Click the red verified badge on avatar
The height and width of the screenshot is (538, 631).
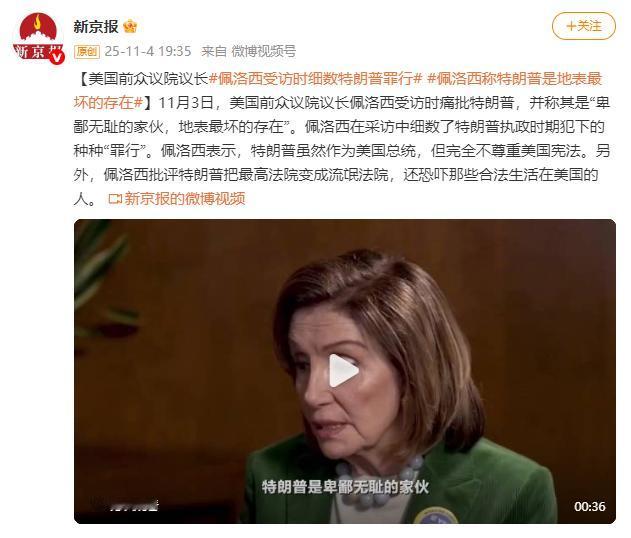(x=57, y=58)
